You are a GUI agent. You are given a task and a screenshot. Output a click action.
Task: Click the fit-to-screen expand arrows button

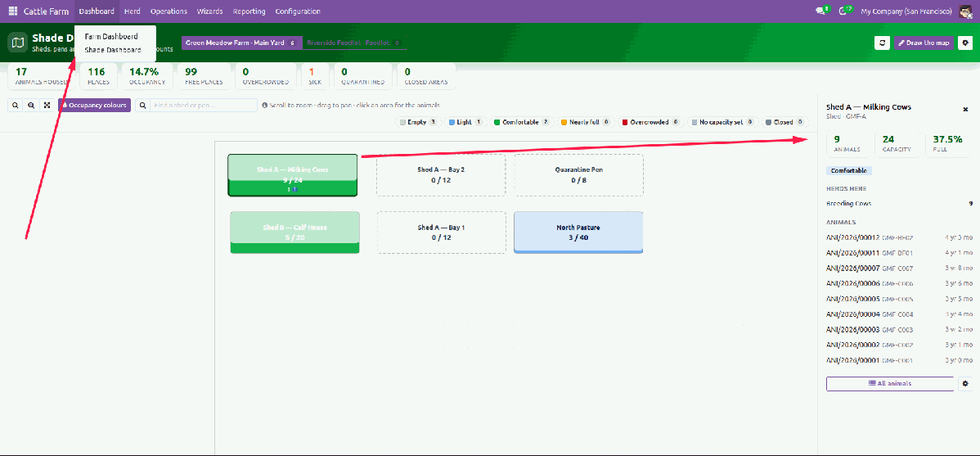click(x=47, y=105)
